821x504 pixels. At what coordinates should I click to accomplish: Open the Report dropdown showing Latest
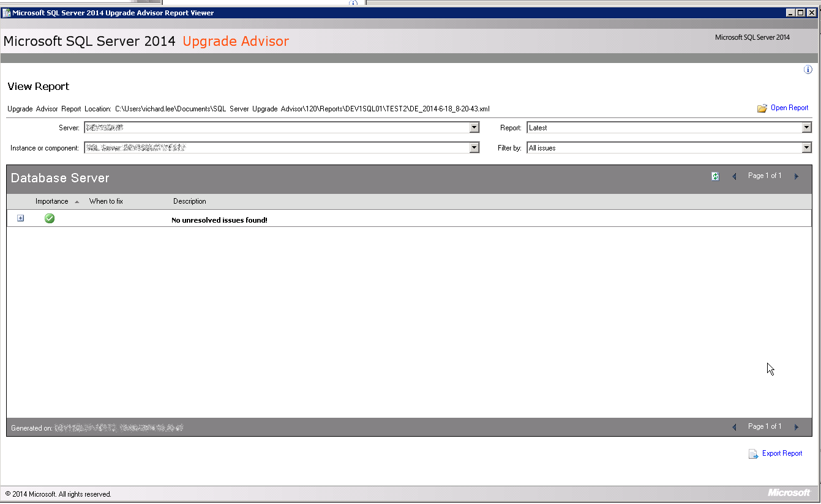click(807, 127)
